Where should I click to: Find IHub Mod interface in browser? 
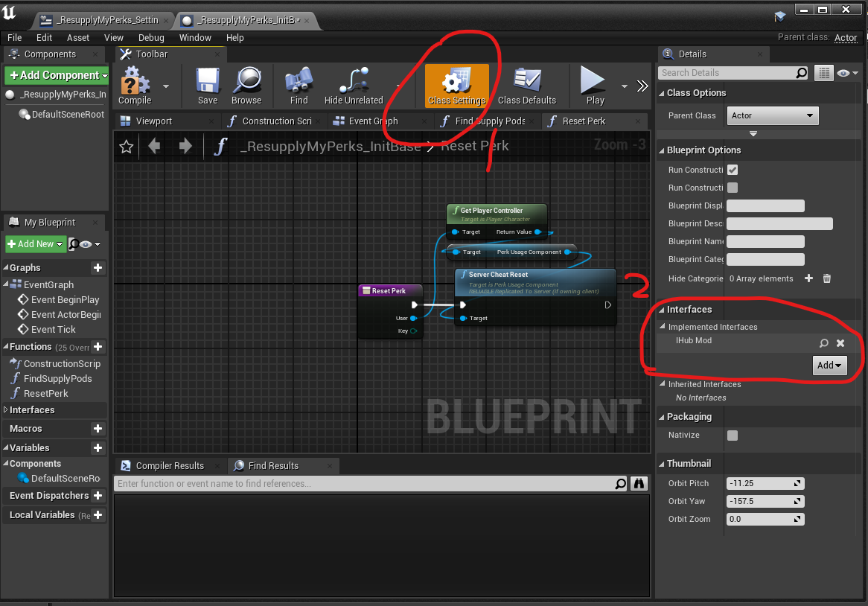click(x=824, y=343)
